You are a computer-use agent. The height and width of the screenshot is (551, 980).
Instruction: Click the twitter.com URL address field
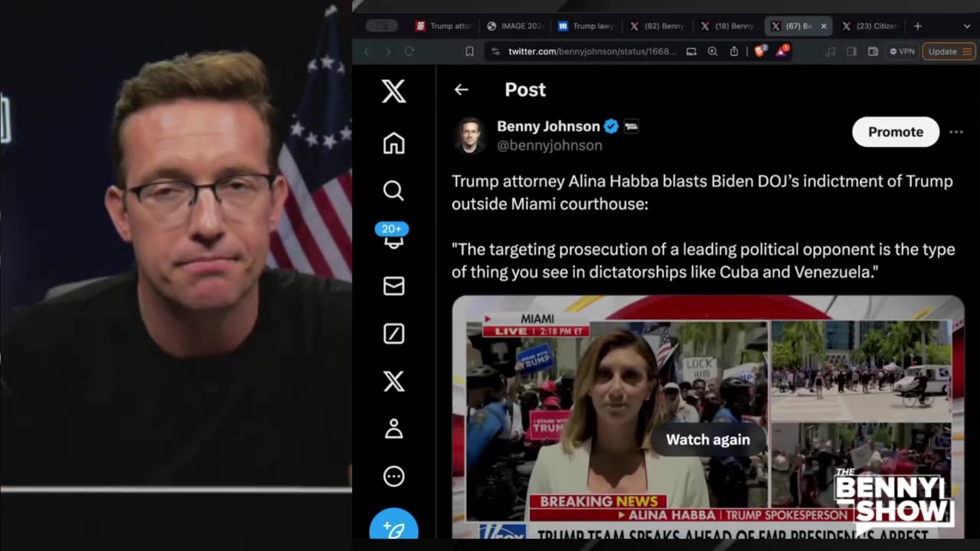[x=592, y=51]
